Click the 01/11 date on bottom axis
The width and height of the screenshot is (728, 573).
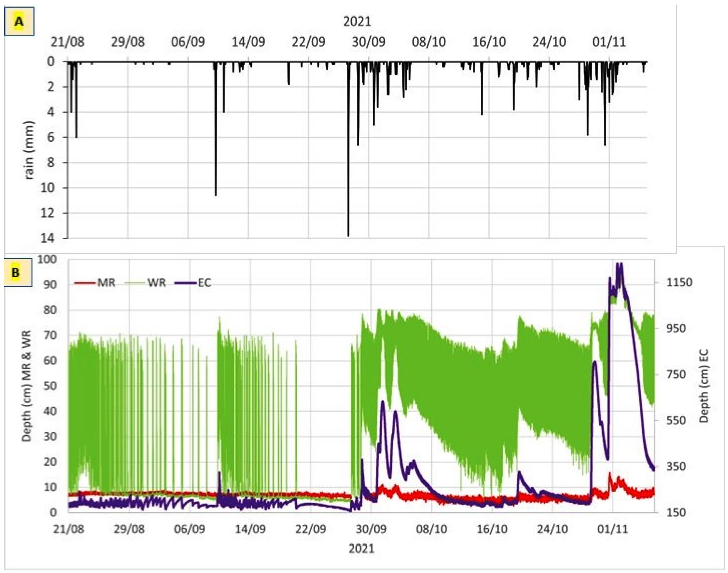[x=612, y=529]
